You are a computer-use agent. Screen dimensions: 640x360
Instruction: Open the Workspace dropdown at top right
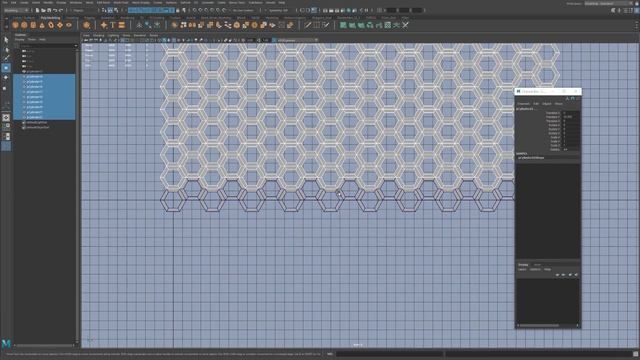pos(609,3)
